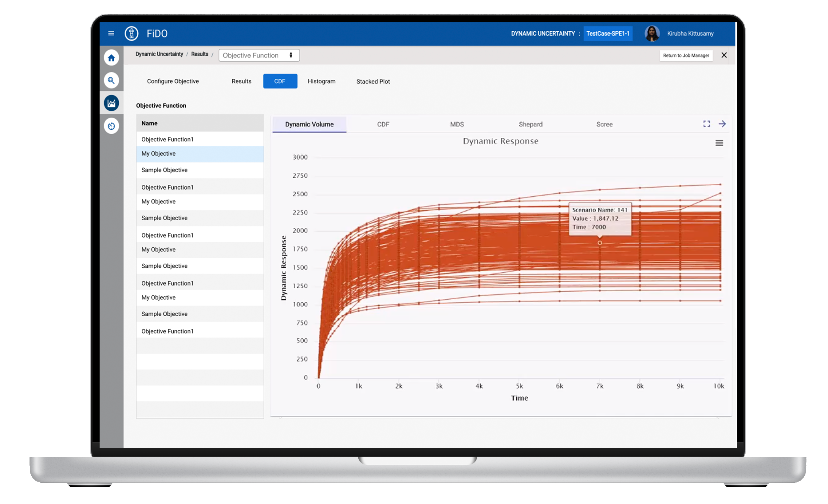
Task: Switch to the Scree chart tab
Action: 604,124
